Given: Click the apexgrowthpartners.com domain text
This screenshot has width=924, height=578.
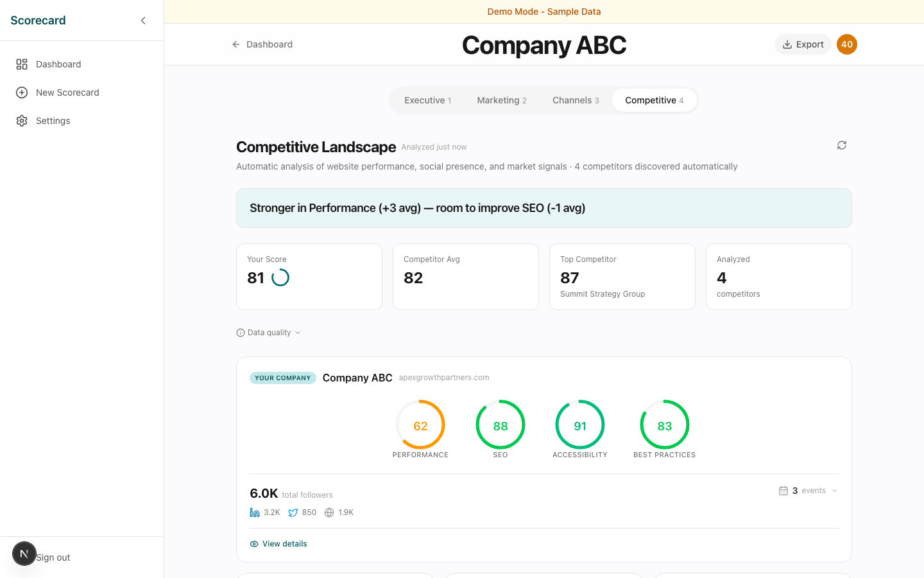Looking at the screenshot, I should (x=444, y=378).
